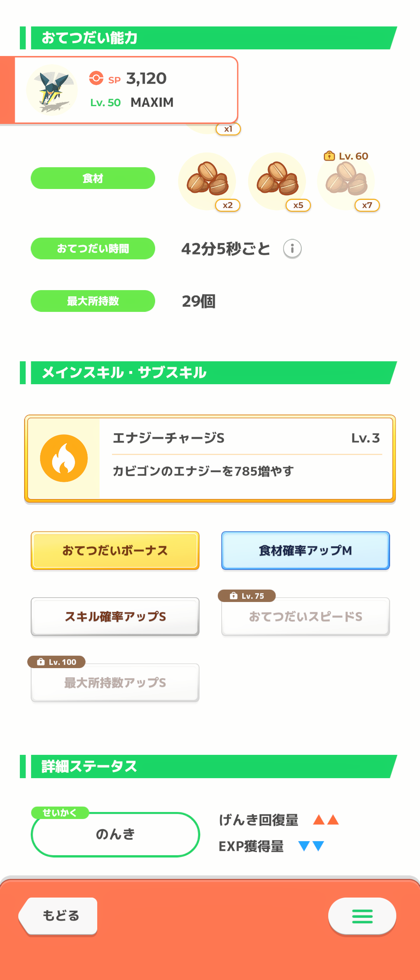Tap the second bean ingredient x5
Screen dimensions: 420x980
click(278, 181)
